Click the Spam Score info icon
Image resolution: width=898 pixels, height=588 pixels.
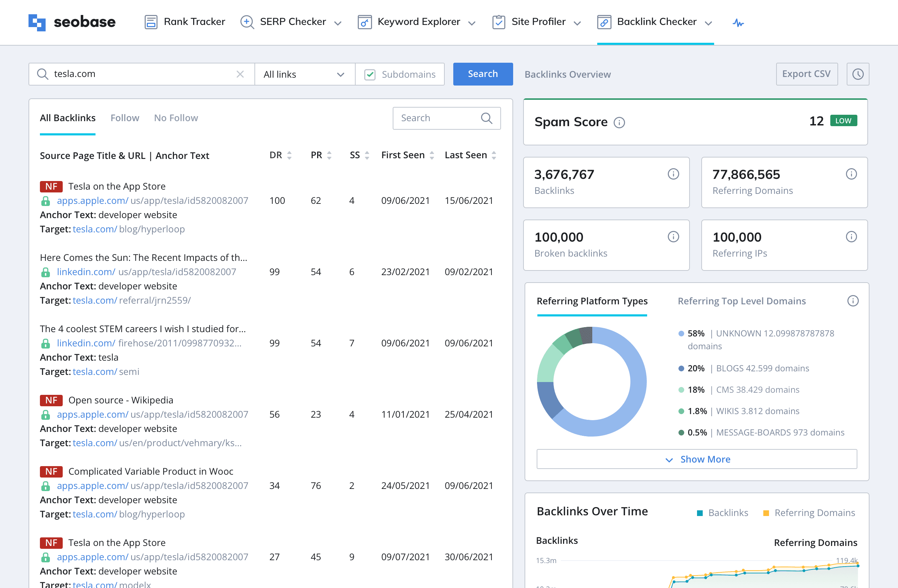coord(619,122)
